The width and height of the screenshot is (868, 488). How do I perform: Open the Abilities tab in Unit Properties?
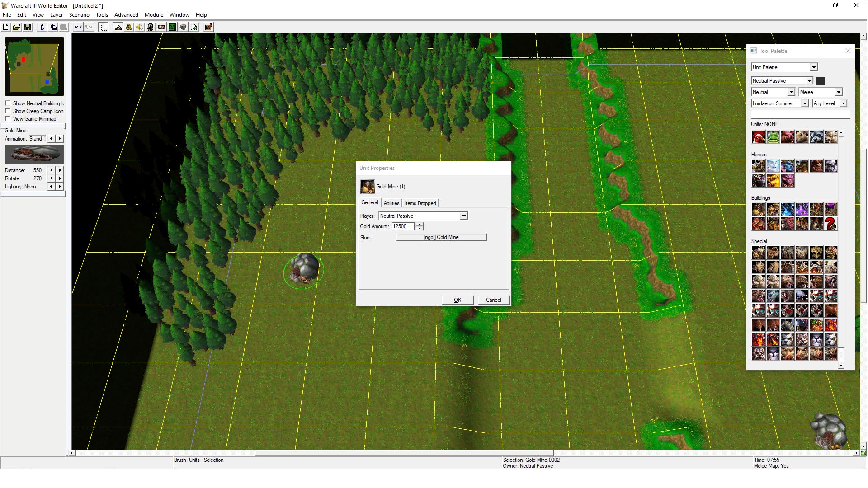click(x=391, y=203)
